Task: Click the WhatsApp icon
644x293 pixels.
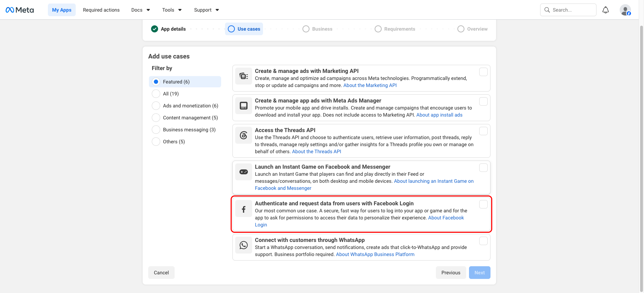Action: coord(244,245)
